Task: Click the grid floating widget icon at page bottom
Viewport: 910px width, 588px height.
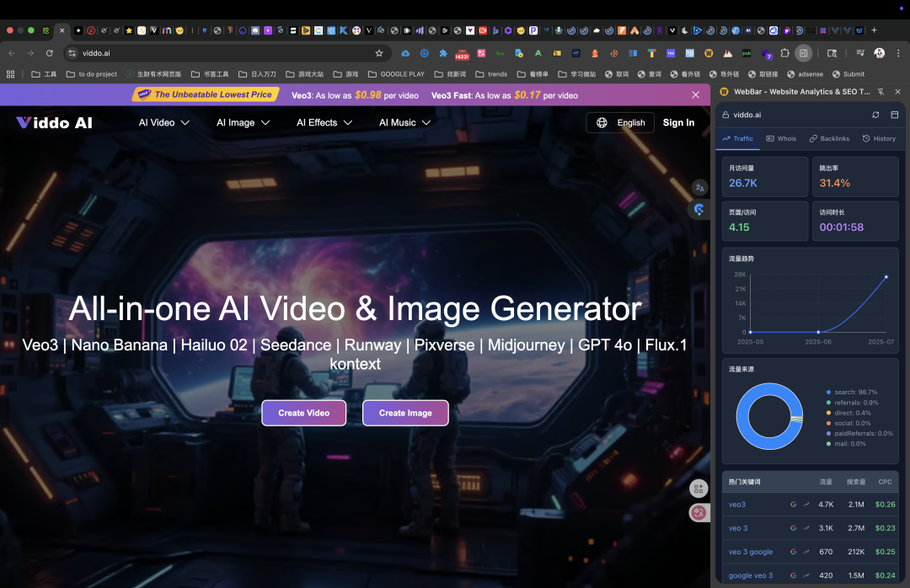Action: pos(699,489)
